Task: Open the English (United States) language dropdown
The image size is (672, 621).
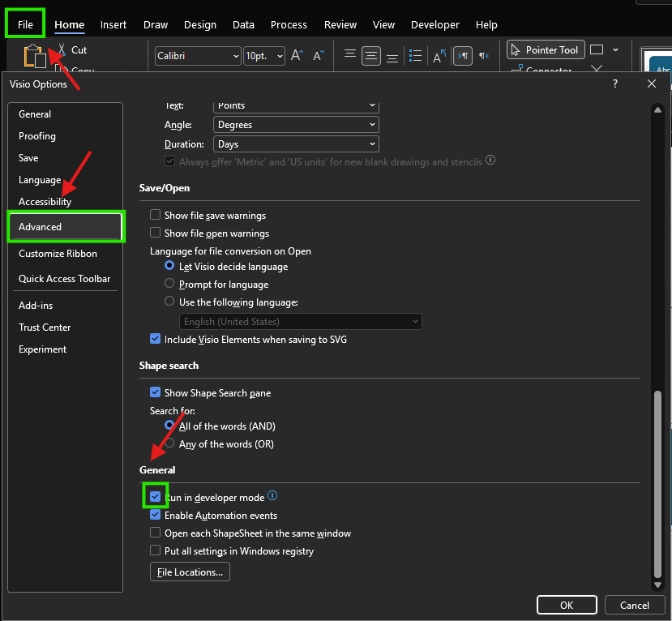Action: (x=301, y=322)
